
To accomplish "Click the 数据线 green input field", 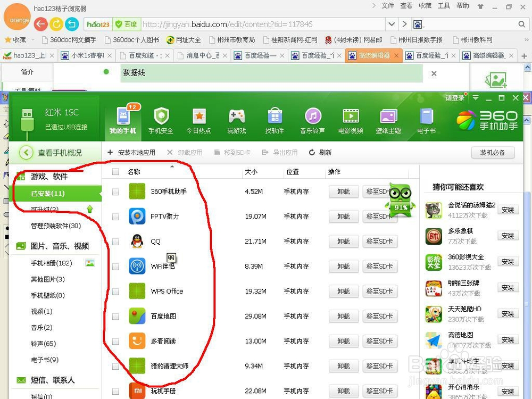I will (271, 73).
